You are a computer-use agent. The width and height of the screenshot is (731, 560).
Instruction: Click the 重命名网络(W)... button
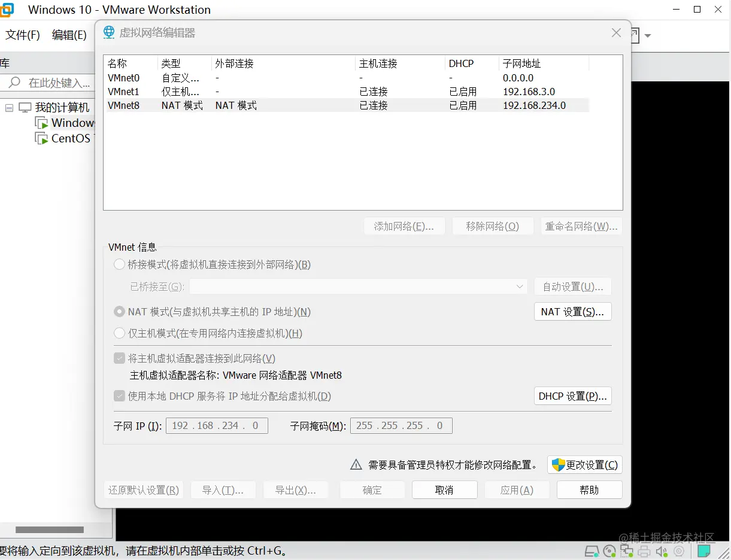[581, 226]
